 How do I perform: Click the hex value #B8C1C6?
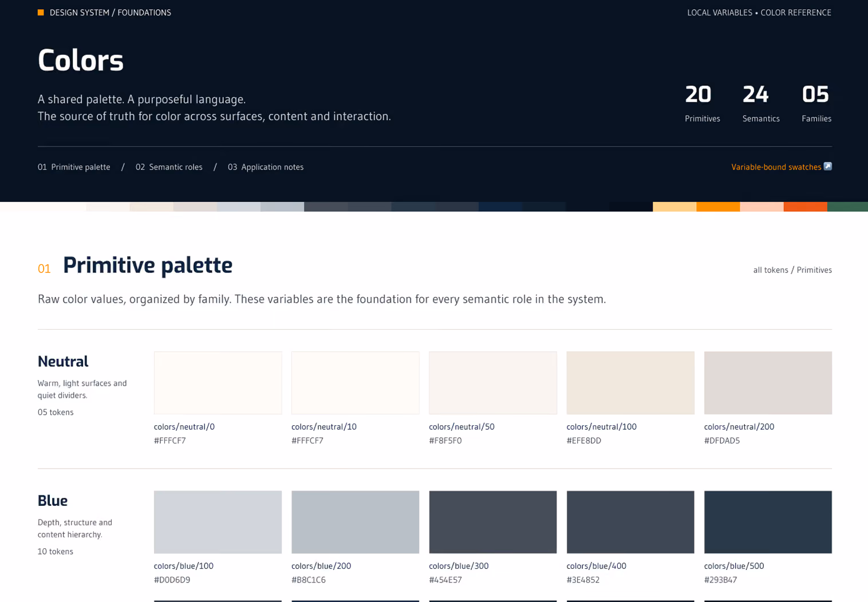click(x=309, y=580)
